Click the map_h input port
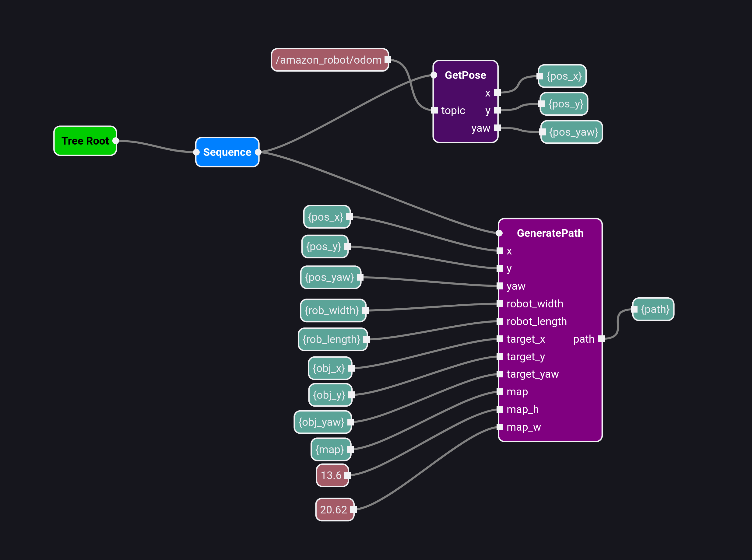 point(500,409)
